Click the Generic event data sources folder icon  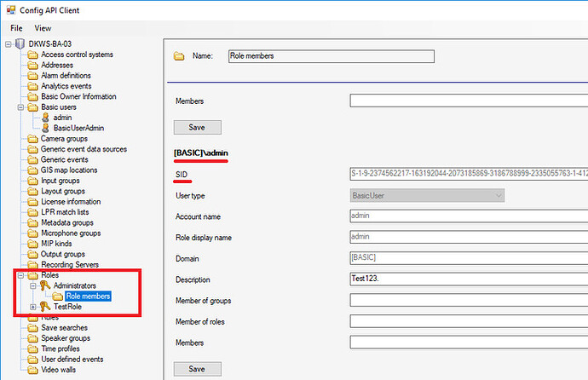point(33,149)
